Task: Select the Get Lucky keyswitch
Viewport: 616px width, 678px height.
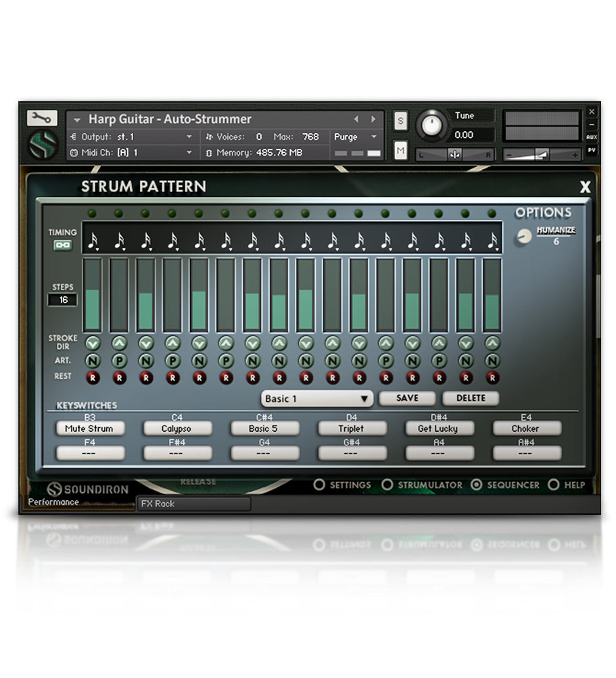Action: coord(440,428)
